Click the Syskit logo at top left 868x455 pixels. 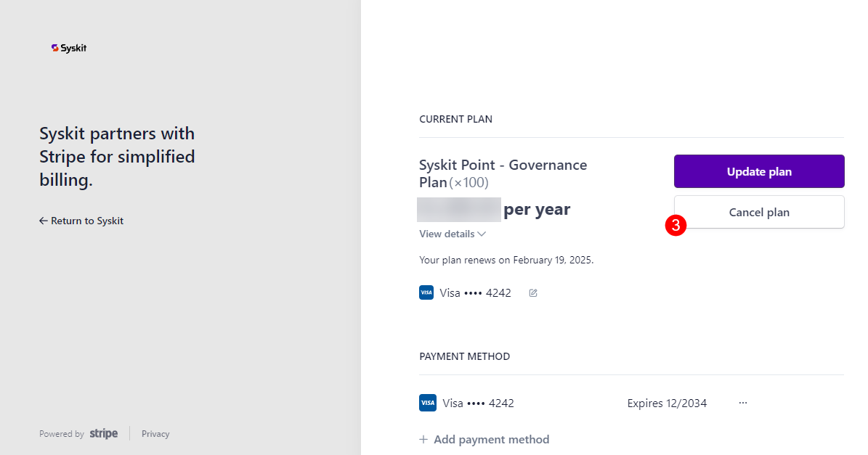69,47
